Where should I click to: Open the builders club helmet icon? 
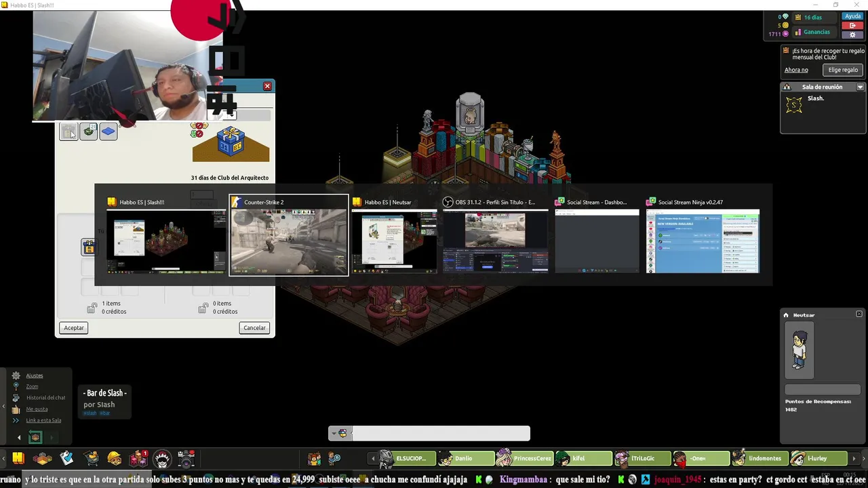pyautogui.click(x=115, y=459)
